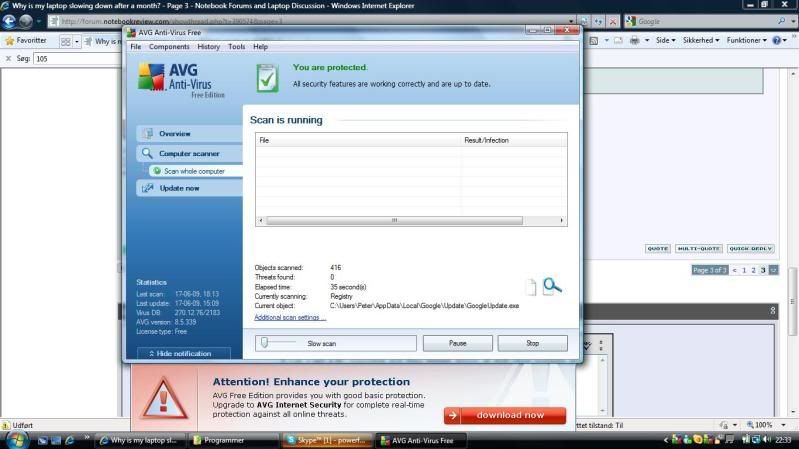Click the red warning triangle icon
Image resolution: width=799 pixels, height=449 pixels.
click(x=164, y=399)
